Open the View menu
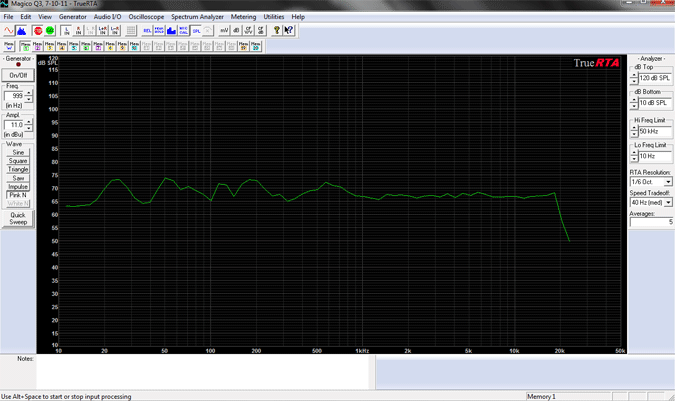This screenshot has height=401, width=675. [x=45, y=17]
